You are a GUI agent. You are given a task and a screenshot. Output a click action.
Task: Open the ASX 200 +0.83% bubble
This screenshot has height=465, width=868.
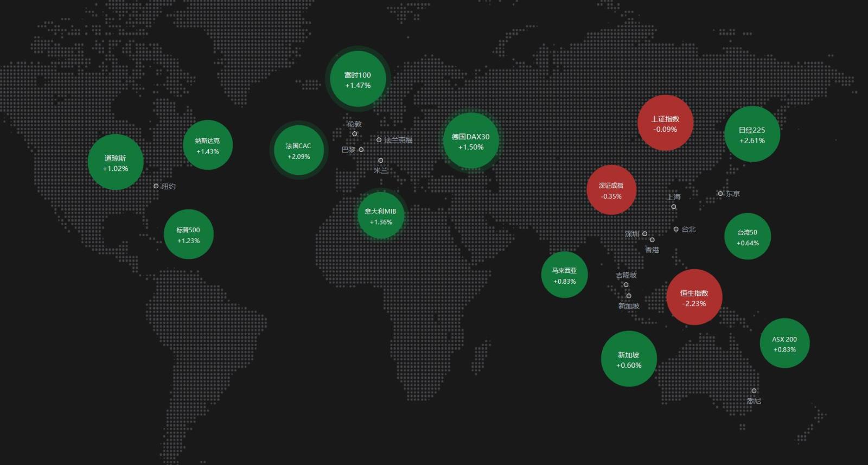click(784, 343)
